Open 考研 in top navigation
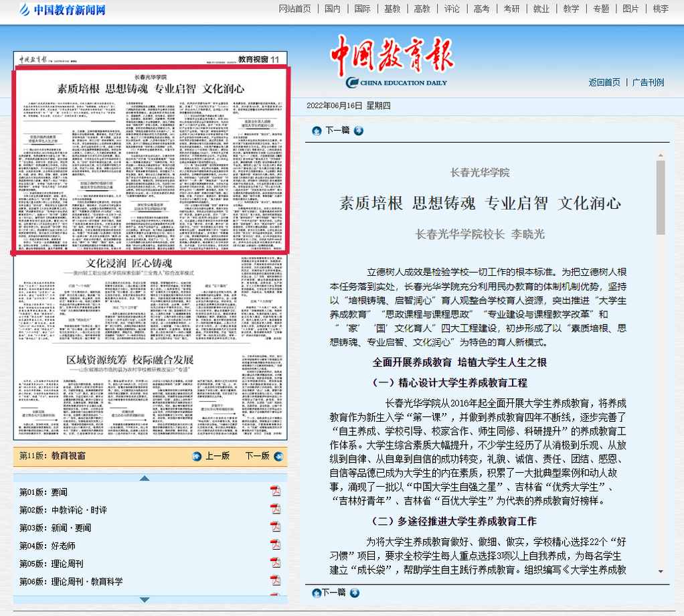 (511, 9)
